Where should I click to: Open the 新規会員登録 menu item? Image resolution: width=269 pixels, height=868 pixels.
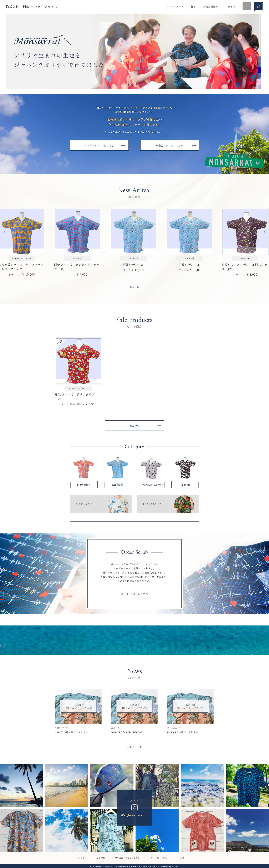tap(210, 7)
